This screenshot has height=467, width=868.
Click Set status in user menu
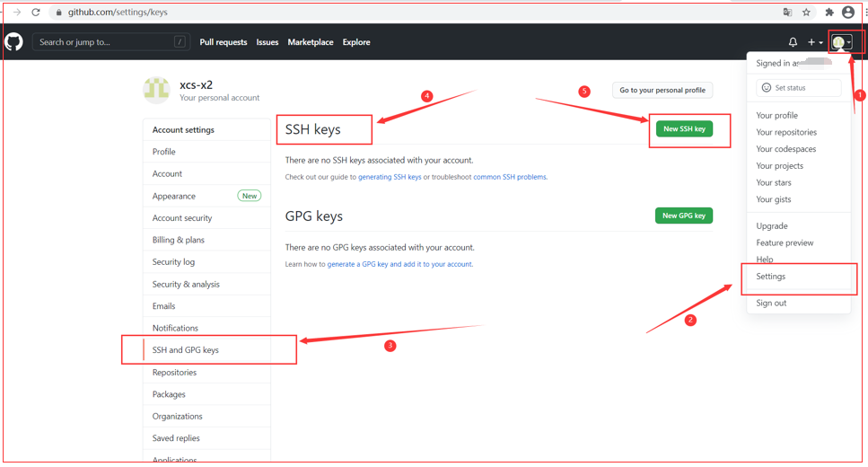pos(798,87)
